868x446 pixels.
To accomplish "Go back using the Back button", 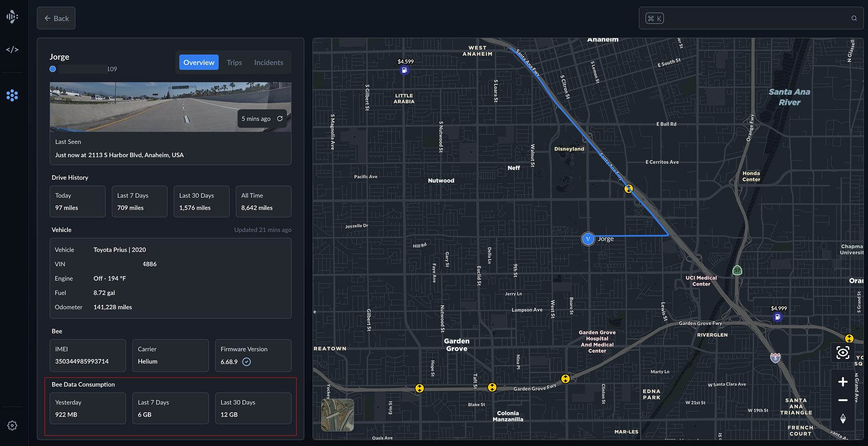I will coord(56,18).
